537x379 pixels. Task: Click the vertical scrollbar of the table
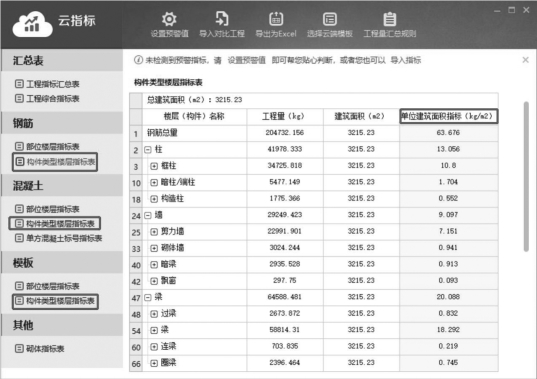[526, 177]
